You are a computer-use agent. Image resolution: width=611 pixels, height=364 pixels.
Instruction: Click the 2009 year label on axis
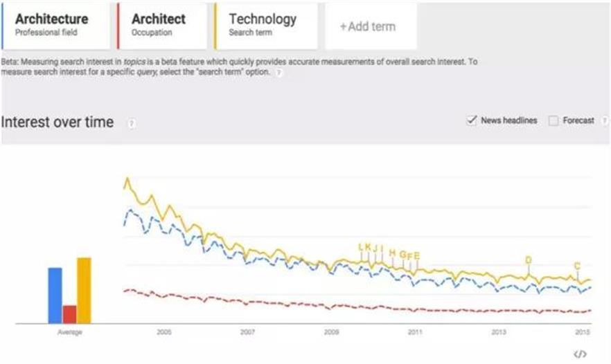pos(331,332)
